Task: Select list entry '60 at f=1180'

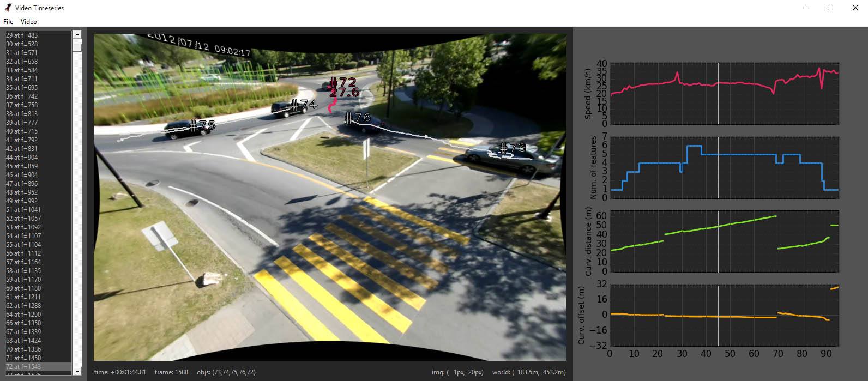Action: 38,288
